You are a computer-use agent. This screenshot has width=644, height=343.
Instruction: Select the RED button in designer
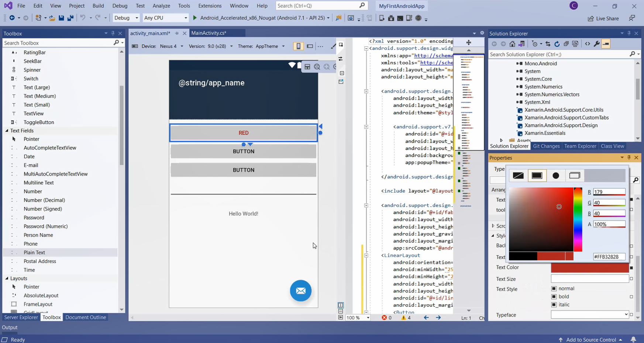click(x=243, y=133)
